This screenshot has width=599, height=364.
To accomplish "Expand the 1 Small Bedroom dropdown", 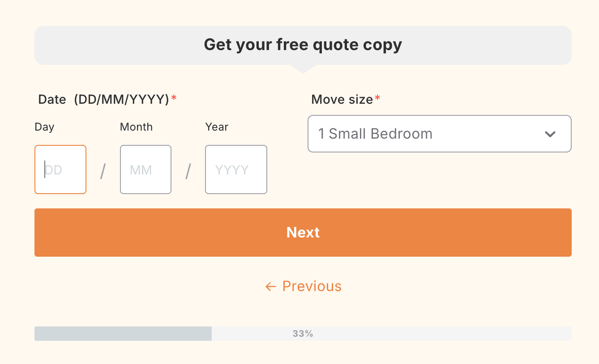I will tap(439, 134).
